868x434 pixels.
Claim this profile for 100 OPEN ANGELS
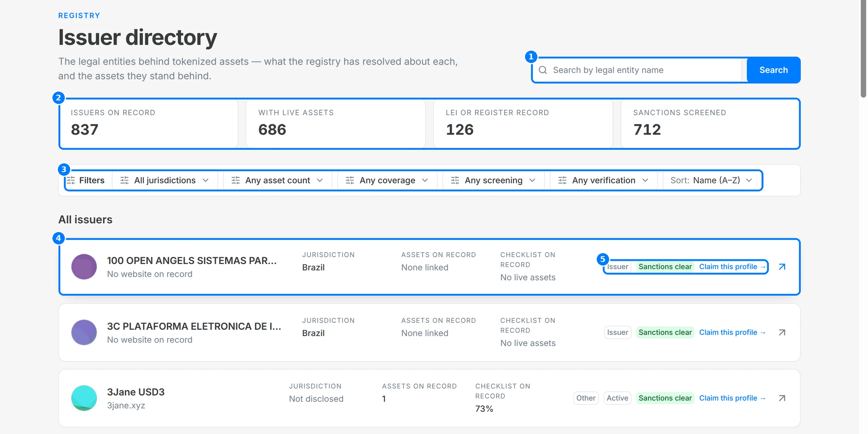[x=732, y=267]
